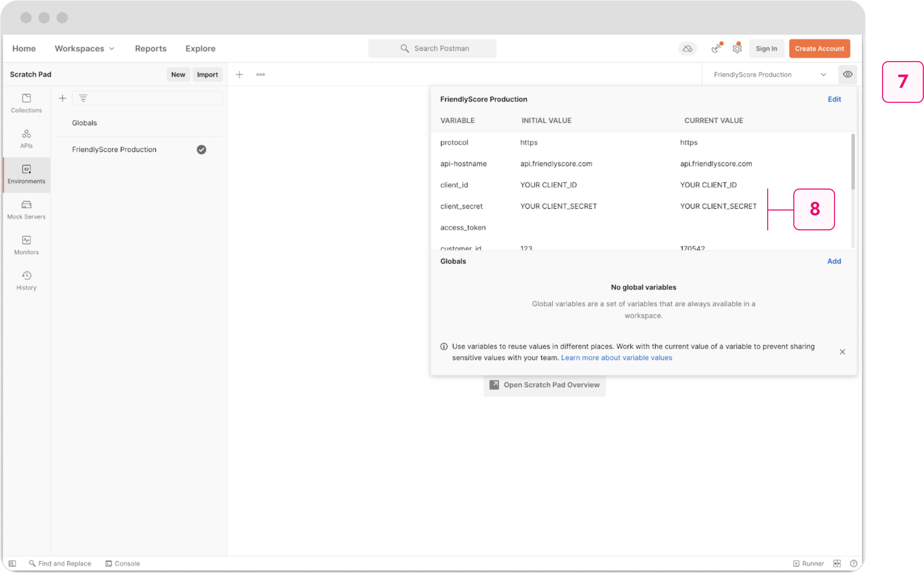Click the Scratch Pad title
Screen dimensions: 924x574
[x=30, y=74]
